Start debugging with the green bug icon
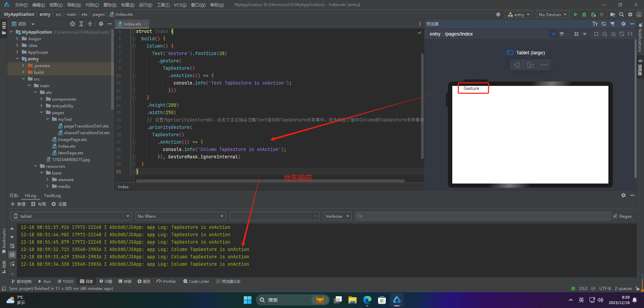Image resolution: width=644 pixels, height=308 pixels. point(584,14)
